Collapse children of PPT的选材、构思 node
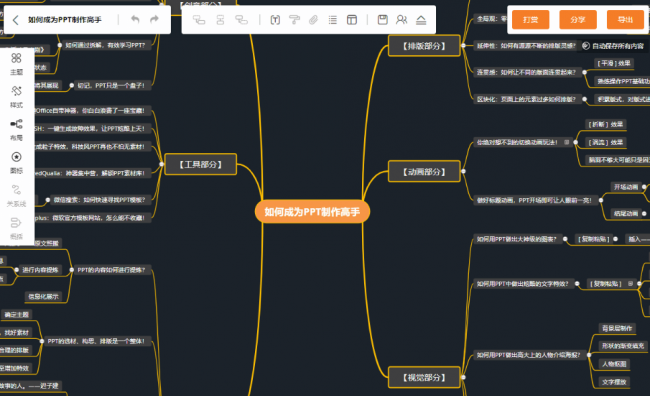The width and height of the screenshot is (650, 396). pos(41,341)
